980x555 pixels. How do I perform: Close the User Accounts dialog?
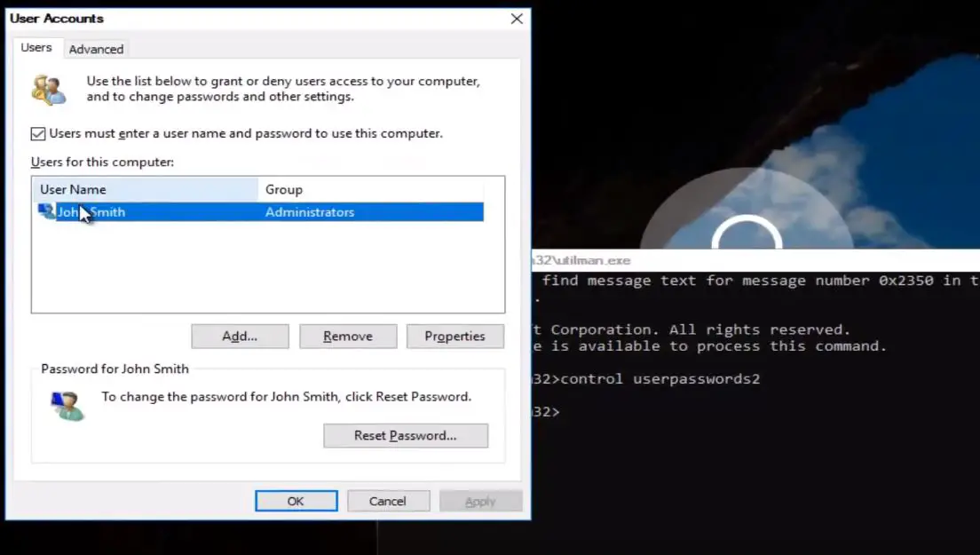(x=517, y=19)
